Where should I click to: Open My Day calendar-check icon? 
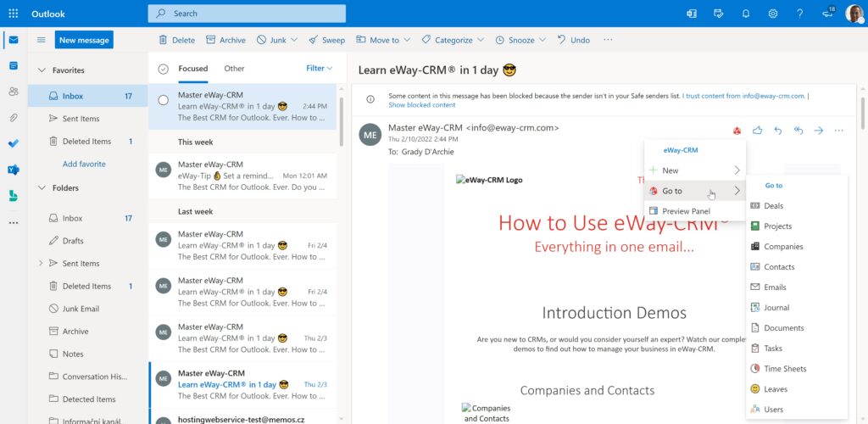coord(719,14)
